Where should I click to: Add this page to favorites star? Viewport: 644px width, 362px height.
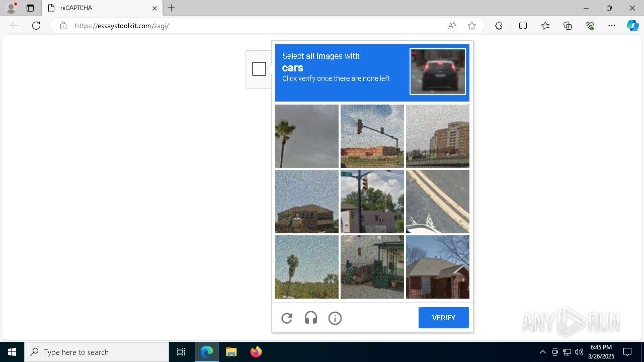[x=472, y=26]
